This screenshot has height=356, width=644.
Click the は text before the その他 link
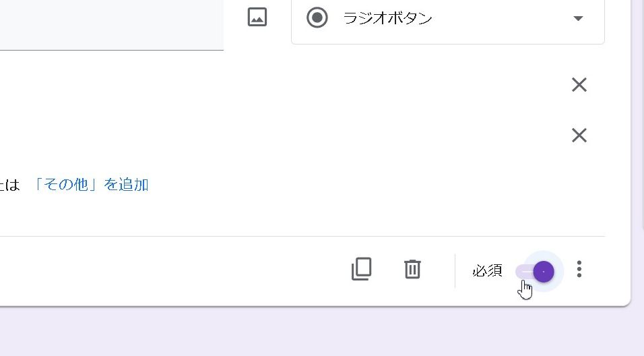point(12,185)
